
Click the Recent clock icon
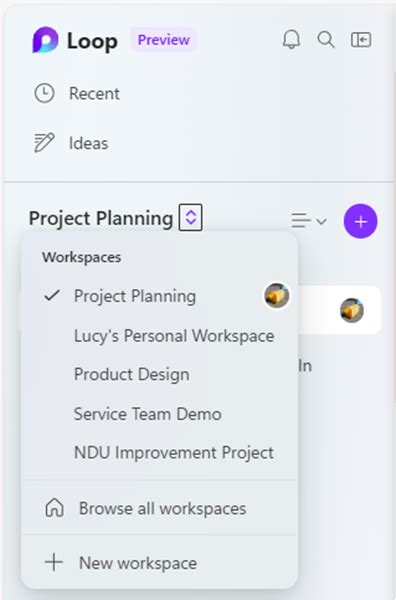pyautogui.click(x=44, y=94)
